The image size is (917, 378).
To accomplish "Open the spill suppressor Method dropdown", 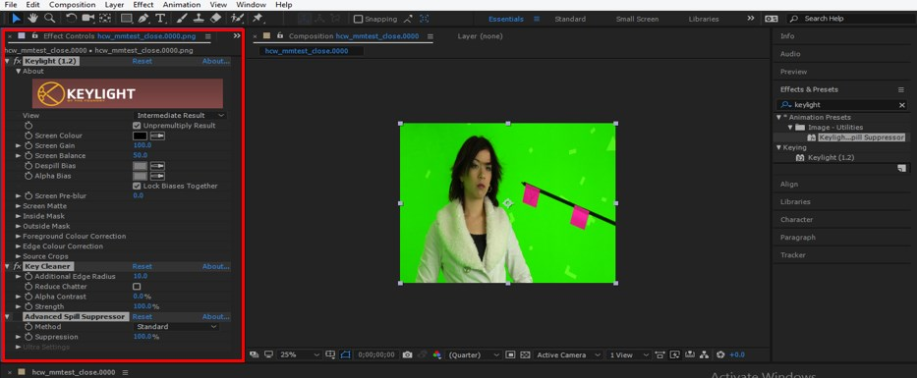I will click(x=177, y=327).
